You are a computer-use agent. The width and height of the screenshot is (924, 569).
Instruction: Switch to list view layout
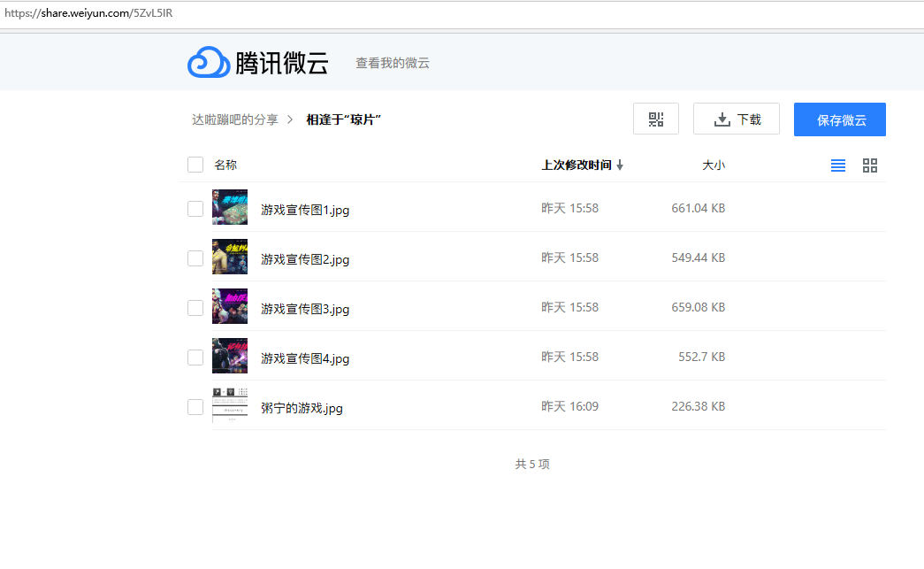tap(838, 165)
